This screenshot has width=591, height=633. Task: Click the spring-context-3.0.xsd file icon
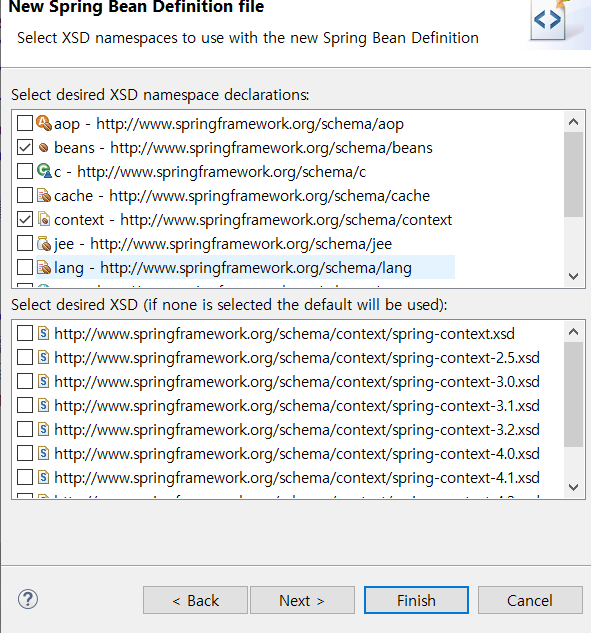(44, 381)
